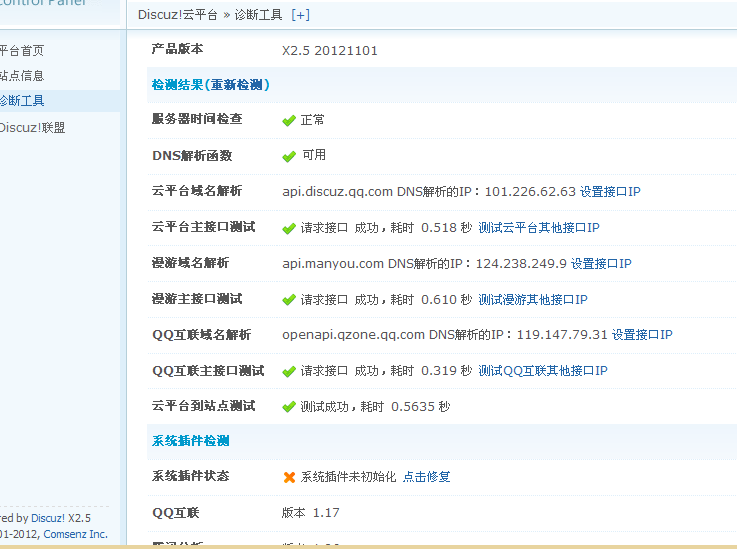The height and width of the screenshot is (549, 737).
Task: Click product version value X2.5 20121101
Action: point(330,51)
